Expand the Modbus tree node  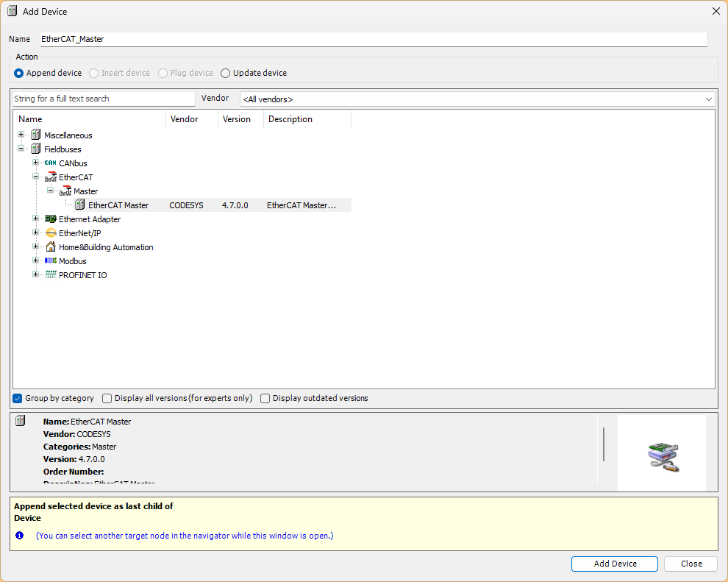pyautogui.click(x=36, y=260)
